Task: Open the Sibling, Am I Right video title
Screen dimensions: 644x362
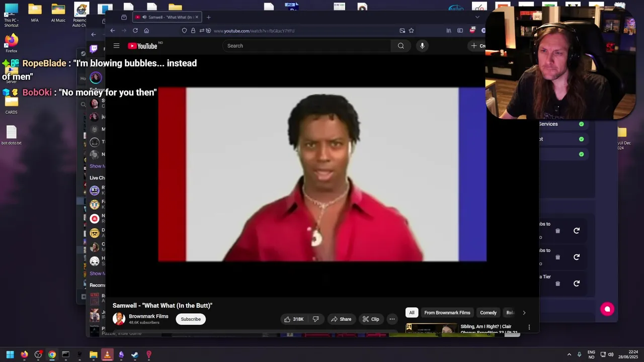Action: pyautogui.click(x=489, y=329)
